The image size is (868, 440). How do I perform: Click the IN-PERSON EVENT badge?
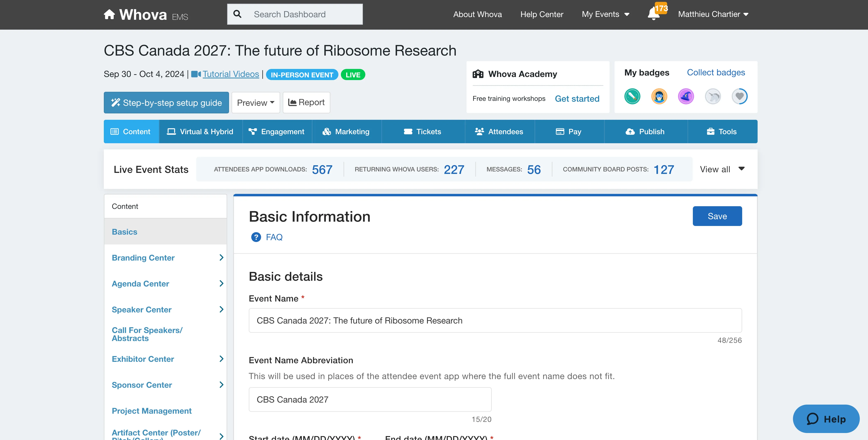pos(302,74)
